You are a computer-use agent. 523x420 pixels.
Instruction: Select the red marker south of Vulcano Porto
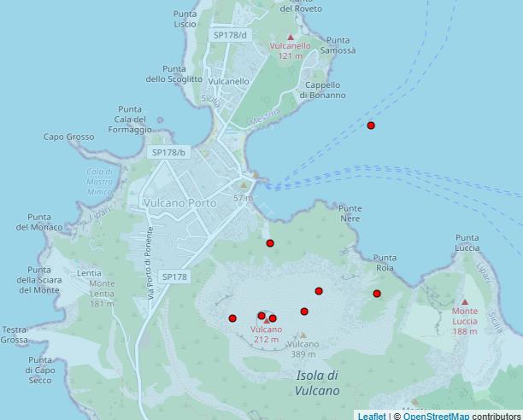click(270, 243)
